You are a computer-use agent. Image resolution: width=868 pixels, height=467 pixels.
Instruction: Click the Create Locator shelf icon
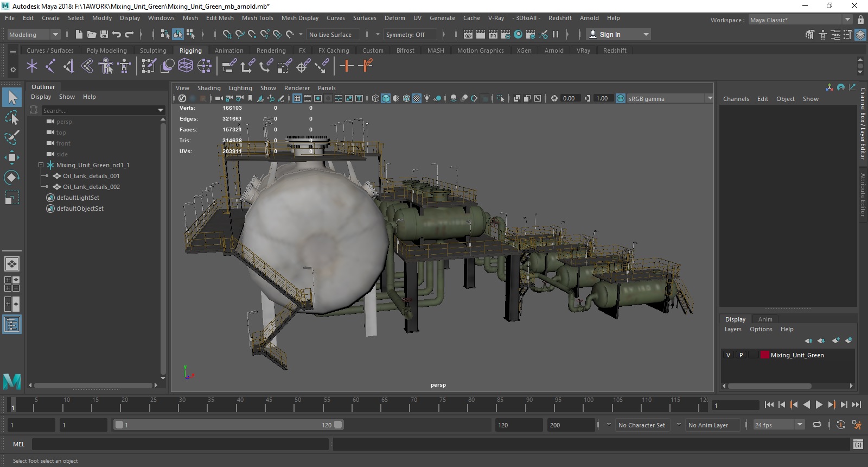click(32, 66)
